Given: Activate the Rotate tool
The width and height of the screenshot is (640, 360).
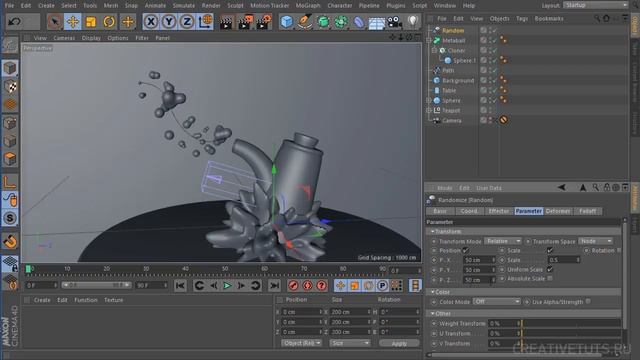Looking at the screenshot, I should 109,21.
